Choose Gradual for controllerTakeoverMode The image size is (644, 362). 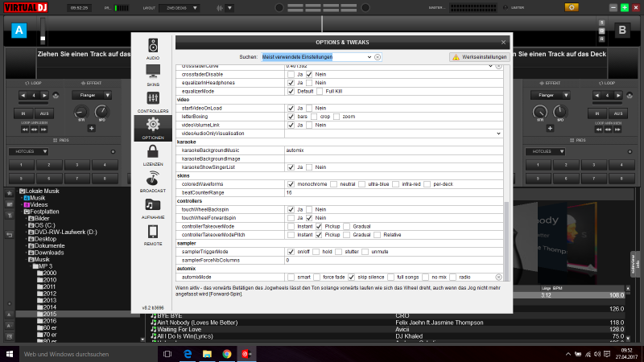pyautogui.click(x=347, y=227)
